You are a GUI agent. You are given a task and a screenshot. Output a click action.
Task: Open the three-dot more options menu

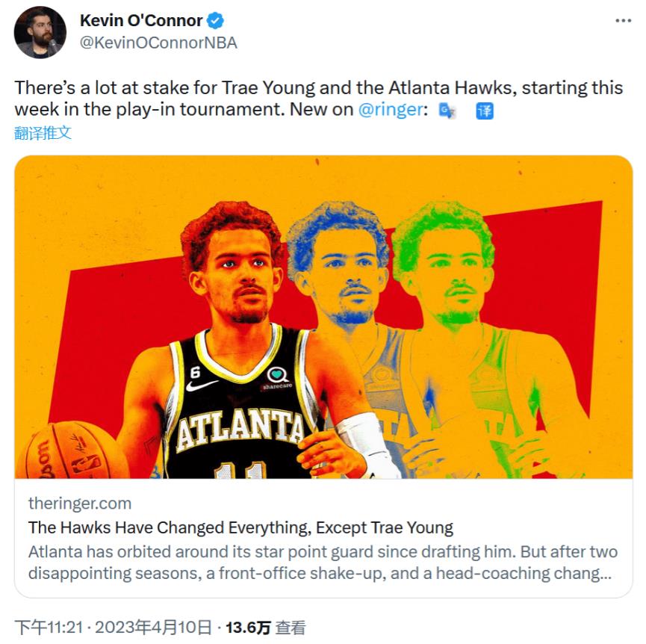(x=623, y=21)
